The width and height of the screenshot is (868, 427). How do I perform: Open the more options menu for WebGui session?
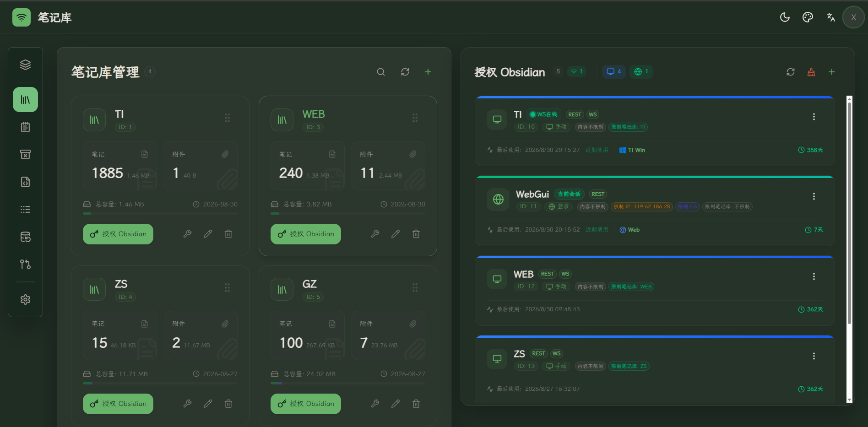814,196
